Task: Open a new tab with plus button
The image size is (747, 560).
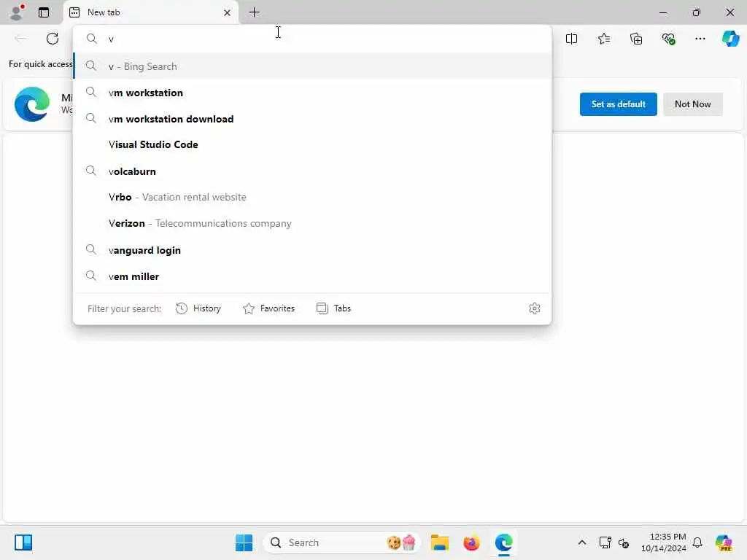Action: 255,12
